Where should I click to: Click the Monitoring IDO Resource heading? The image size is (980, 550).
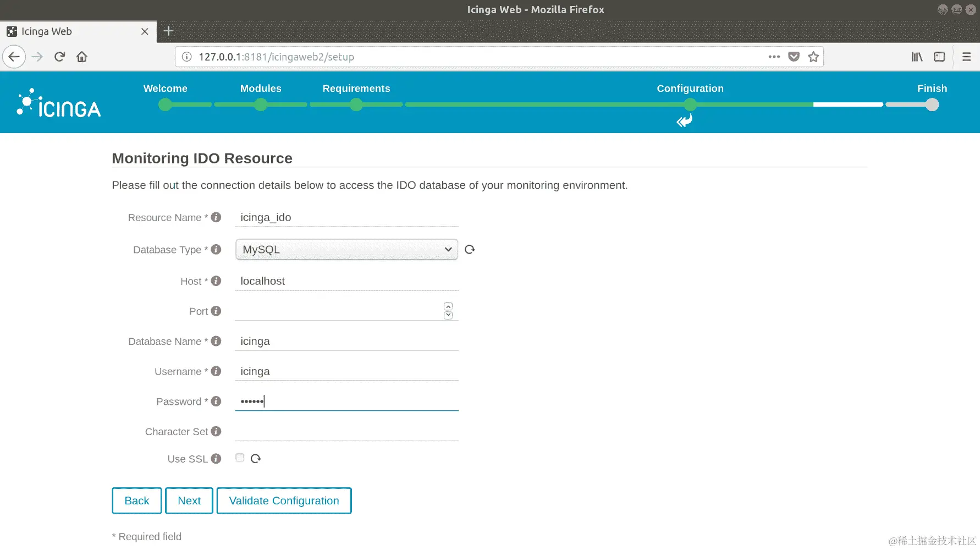click(x=202, y=158)
